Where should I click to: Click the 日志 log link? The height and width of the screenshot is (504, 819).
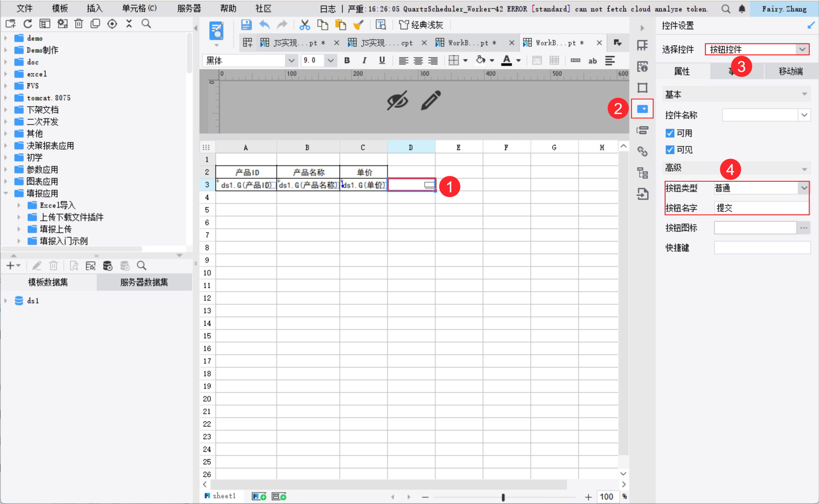tap(328, 9)
